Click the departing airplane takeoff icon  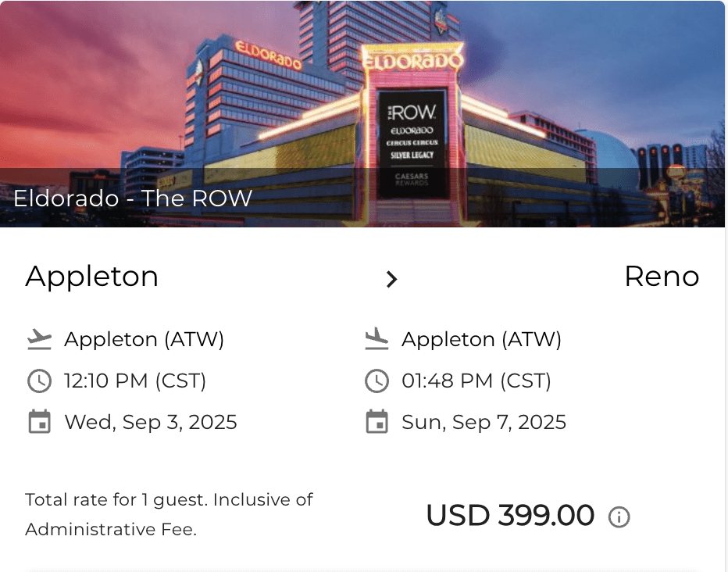[39, 340]
